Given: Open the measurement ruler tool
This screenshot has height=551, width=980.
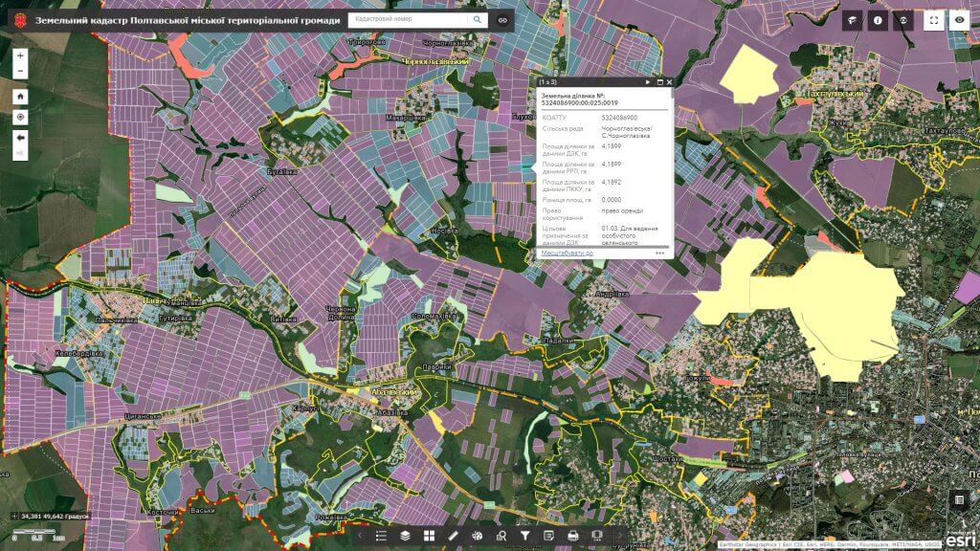Looking at the screenshot, I should click(x=453, y=536).
